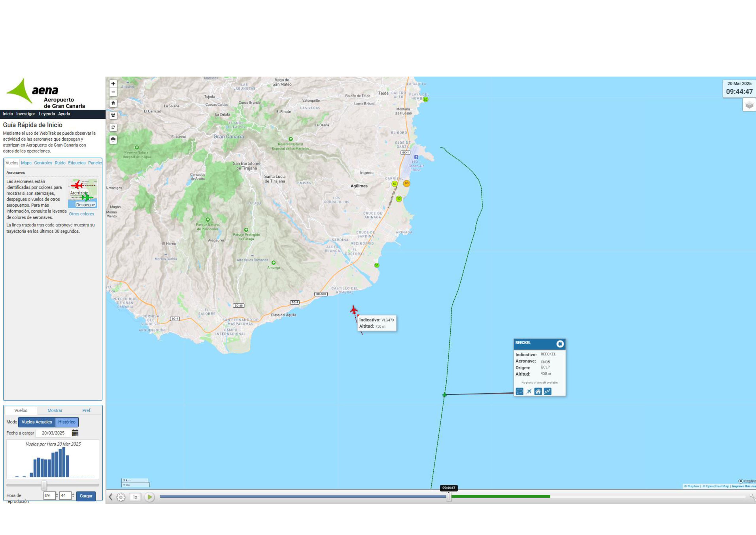
Task: Open calendar picker for Fecha a cargar
Action: [75, 433]
